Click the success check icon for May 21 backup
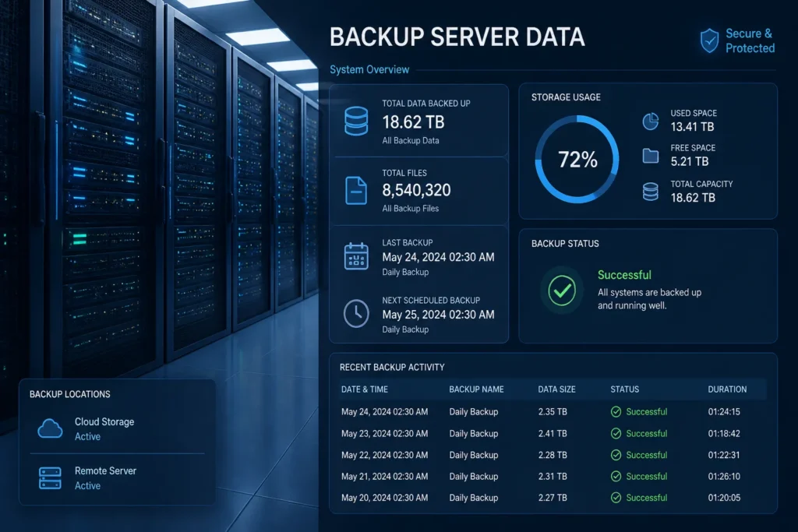This screenshot has height=532, width=798. click(616, 476)
